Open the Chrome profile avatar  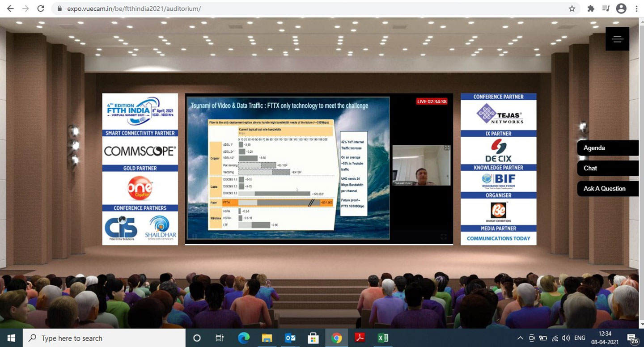[621, 8]
